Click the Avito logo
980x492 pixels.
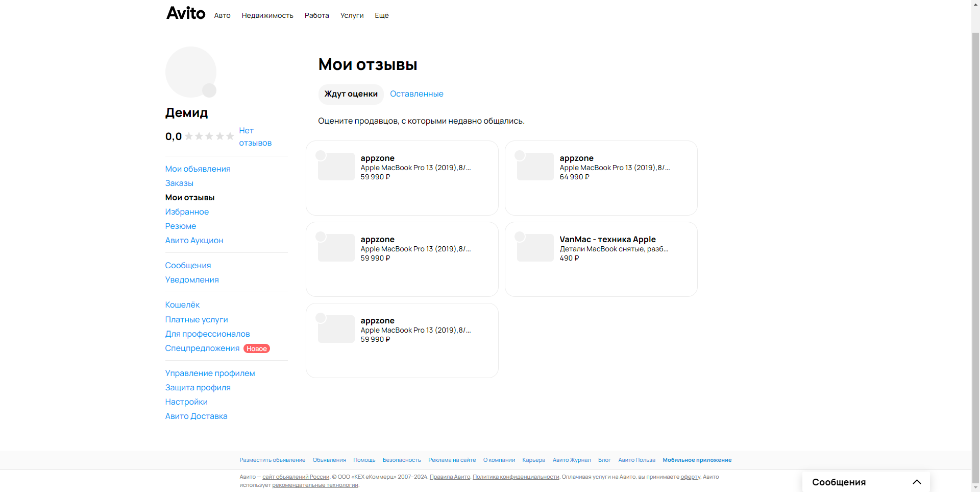(x=186, y=13)
